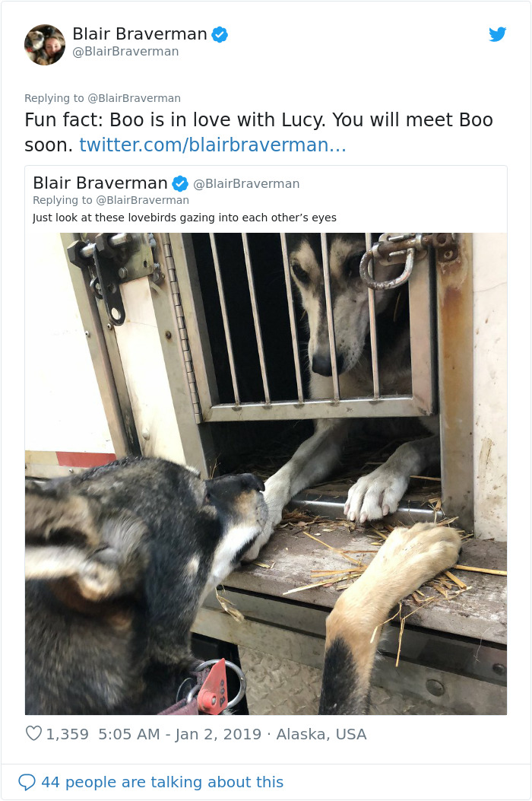Select the comment bubble next to 44 people
Image resolution: width=532 pixels, height=801 pixels.
(x=27, y=782)
